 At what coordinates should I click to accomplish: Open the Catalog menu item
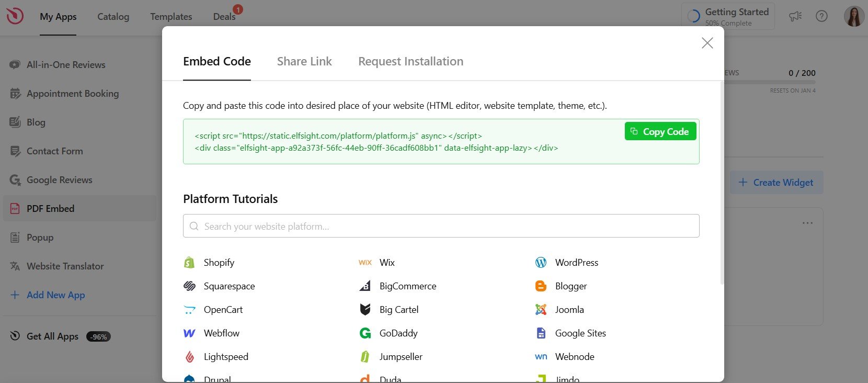113,17
